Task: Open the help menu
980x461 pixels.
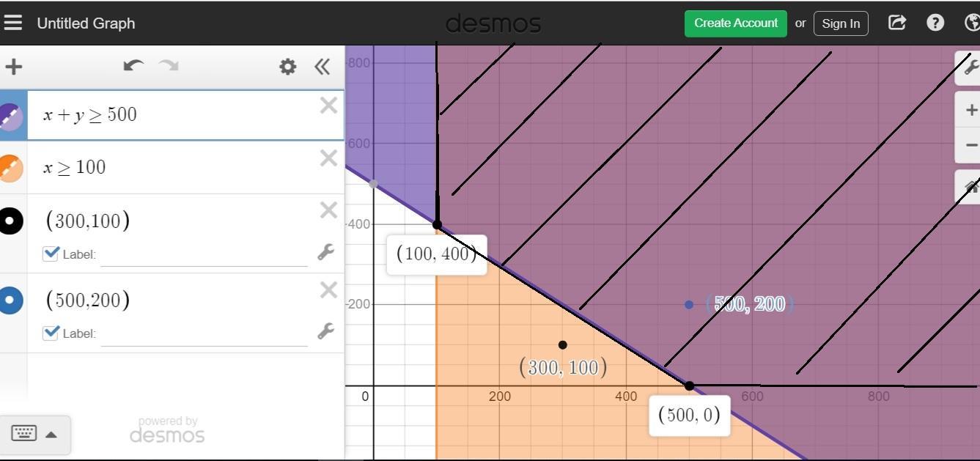Action: coord(935,23)
